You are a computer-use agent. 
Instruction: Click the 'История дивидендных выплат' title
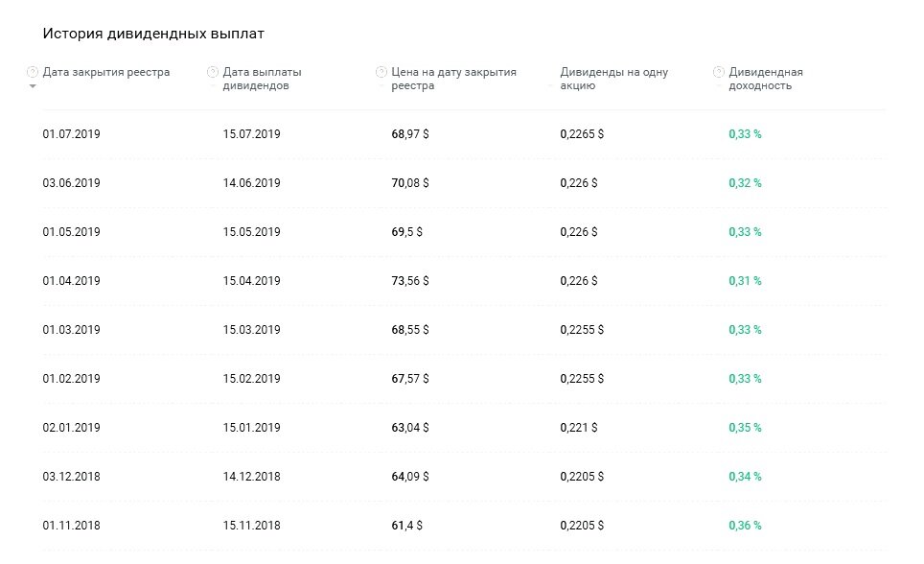153,34
